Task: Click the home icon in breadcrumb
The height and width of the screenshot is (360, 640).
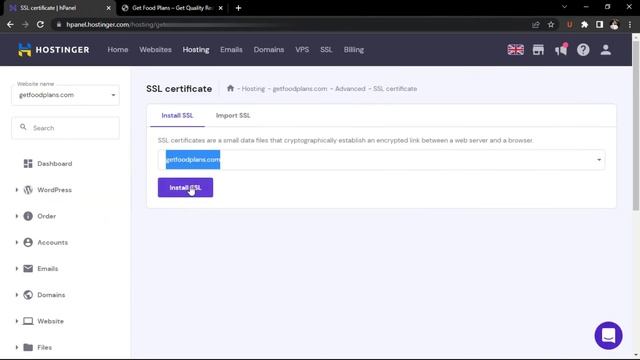Action: pos(230,88)
